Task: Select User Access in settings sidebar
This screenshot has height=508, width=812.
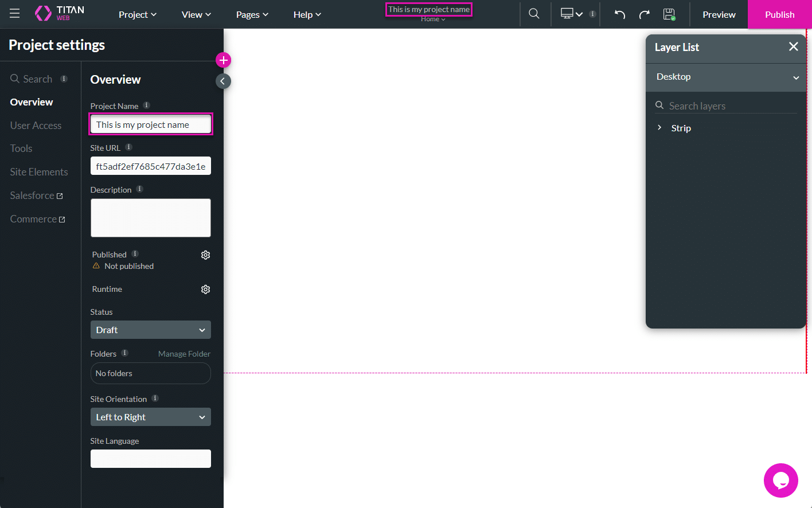Action: (x=36, y=126)
